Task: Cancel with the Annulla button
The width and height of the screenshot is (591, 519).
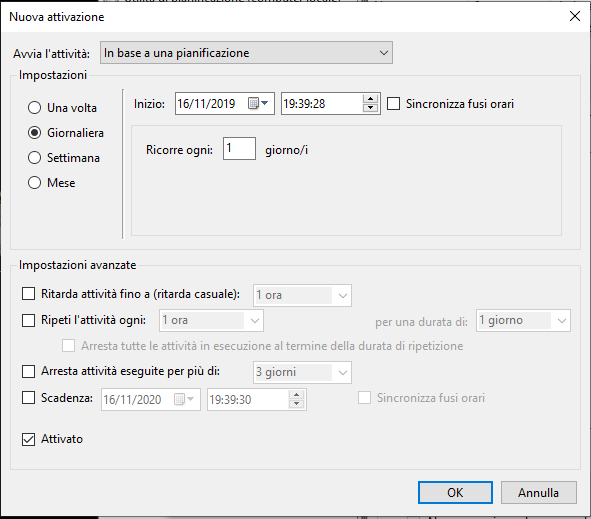Action: (539, 492)
